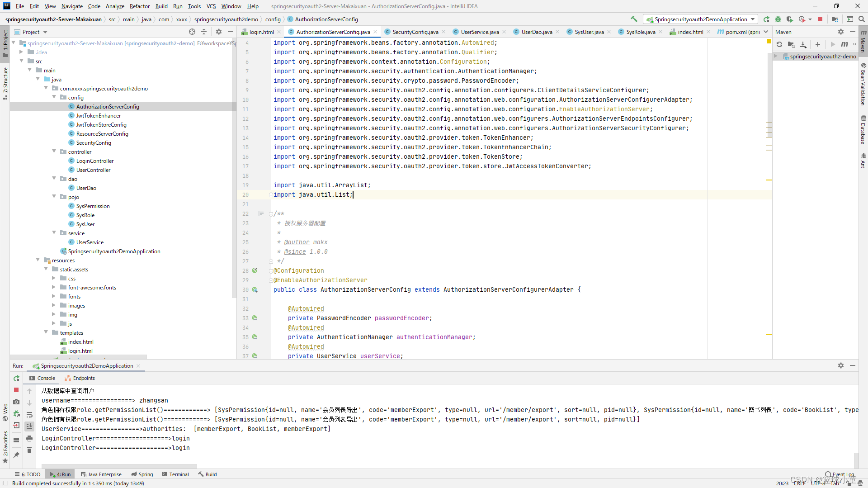Open the Refactor menu

[139, 6]
